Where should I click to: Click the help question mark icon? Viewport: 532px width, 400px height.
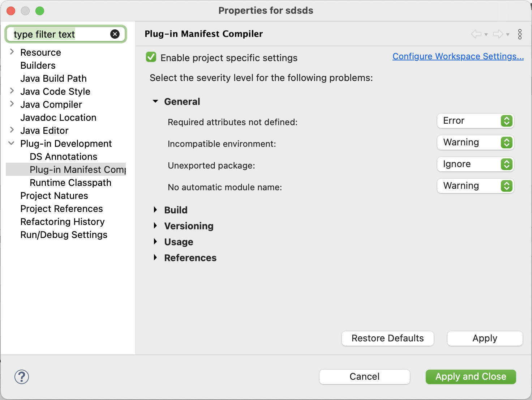(22, 376)
